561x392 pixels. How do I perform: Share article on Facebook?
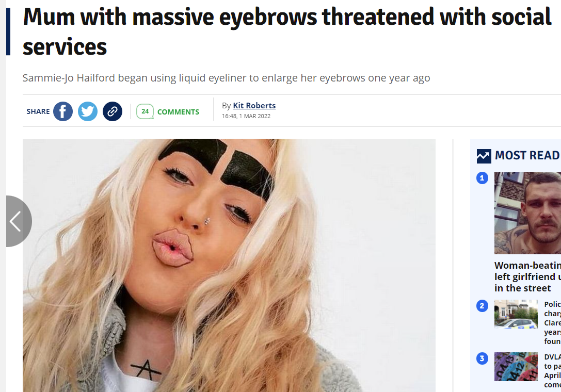(63, 111)
